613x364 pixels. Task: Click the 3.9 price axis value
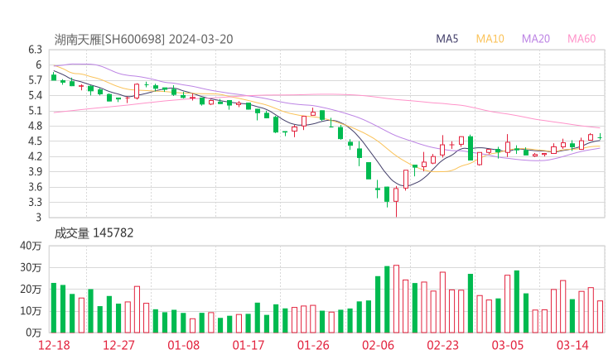(x=35, y=172)
